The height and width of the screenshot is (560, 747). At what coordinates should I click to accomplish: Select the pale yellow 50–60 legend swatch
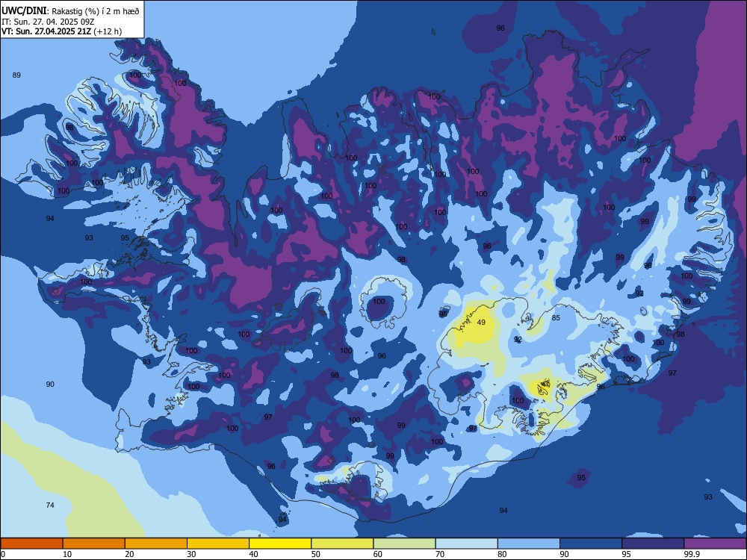pos(342,544)
